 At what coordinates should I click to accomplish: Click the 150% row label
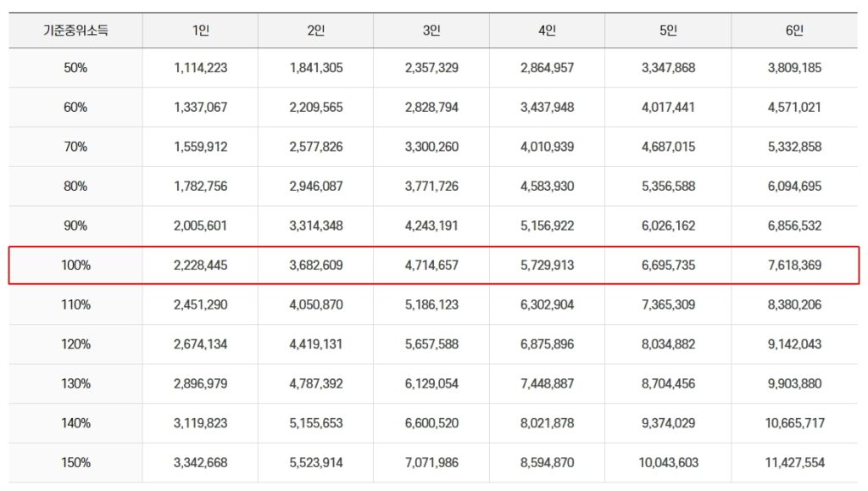75,463
